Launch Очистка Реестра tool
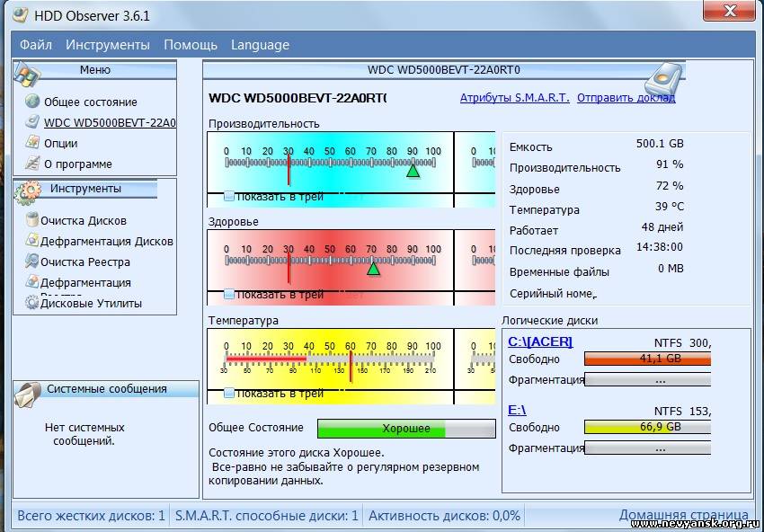764x532 pixels. [x=85, y=262]
